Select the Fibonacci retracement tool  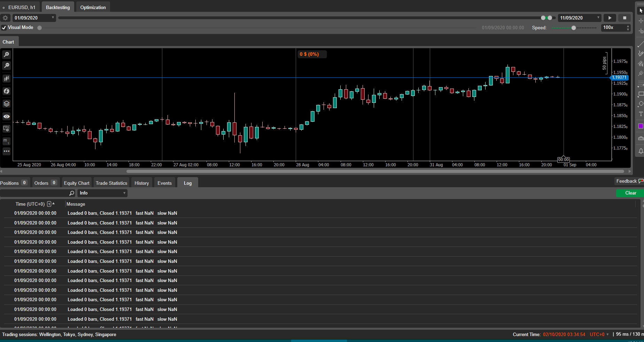[641, 84]
